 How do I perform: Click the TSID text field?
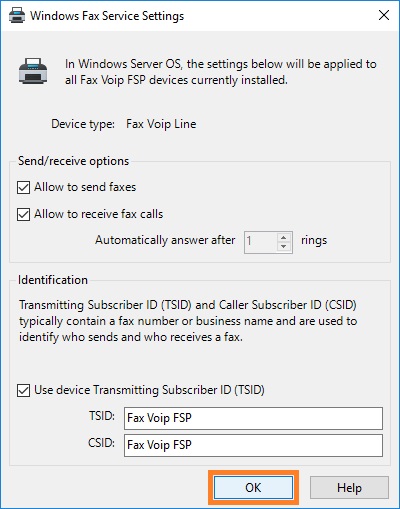[253, 418]
